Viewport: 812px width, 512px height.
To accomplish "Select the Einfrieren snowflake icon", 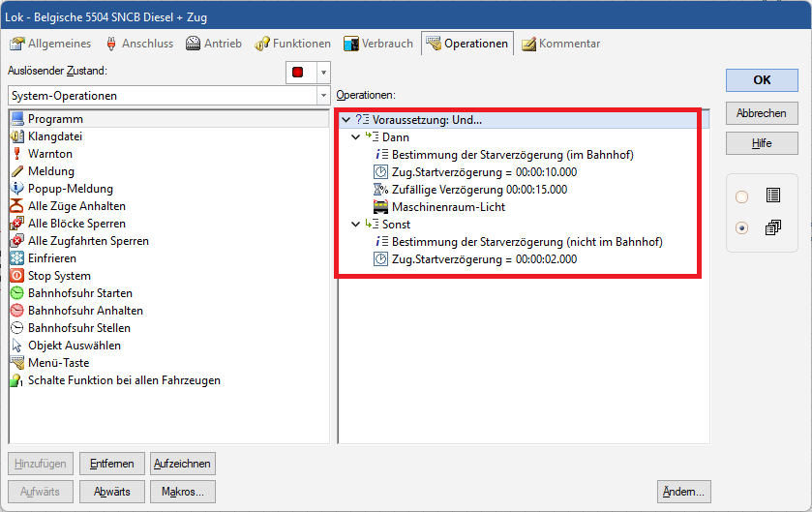I will (17, 258).
